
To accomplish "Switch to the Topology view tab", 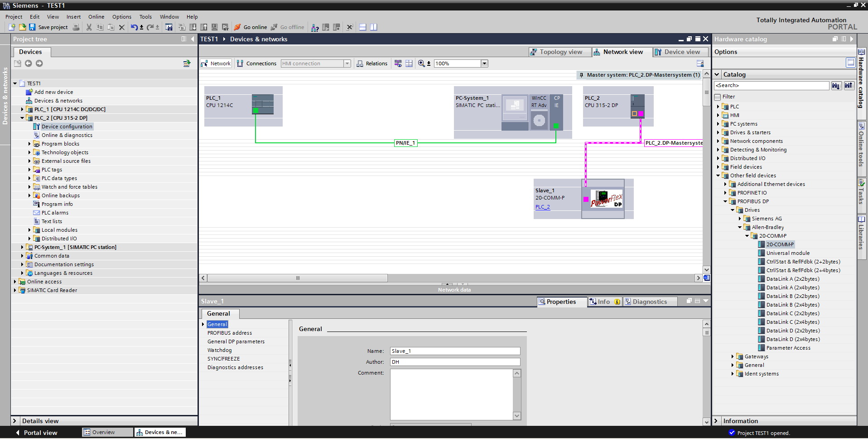I will (x=559, y=52).
